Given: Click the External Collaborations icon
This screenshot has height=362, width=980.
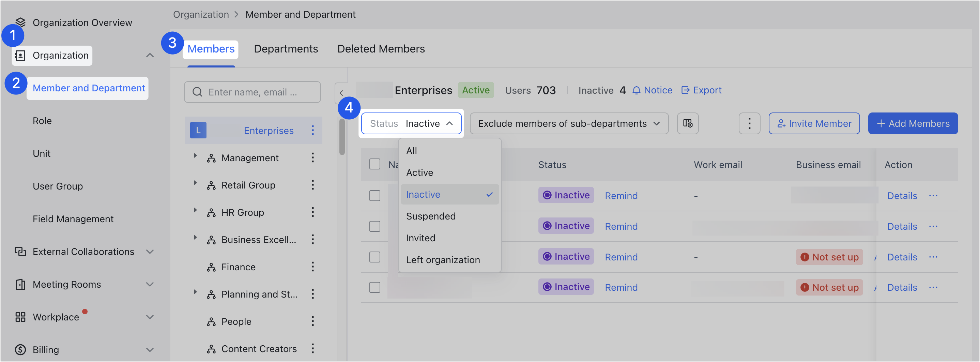Looking at the screenshot, I should click(x=20, y=252).
